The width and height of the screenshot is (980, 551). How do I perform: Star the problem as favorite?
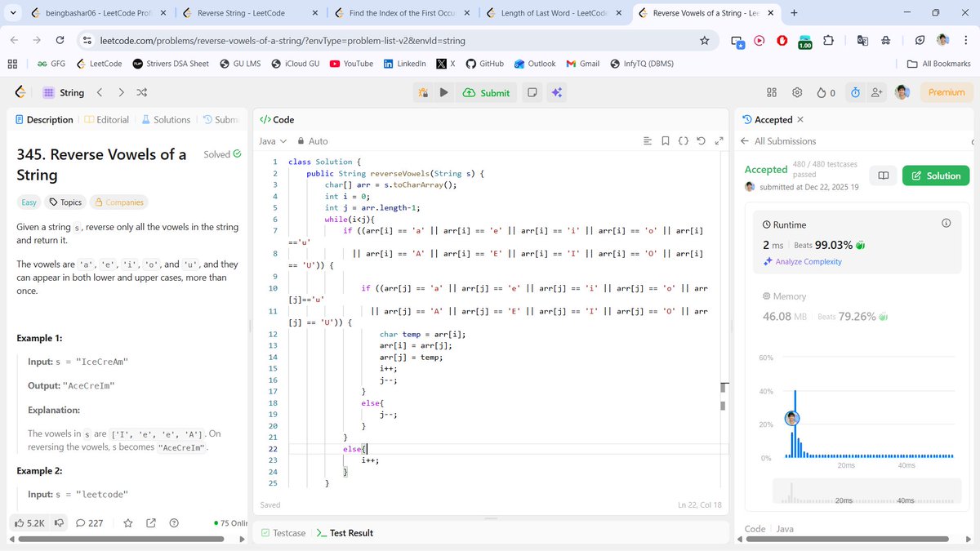pos(128,522)
